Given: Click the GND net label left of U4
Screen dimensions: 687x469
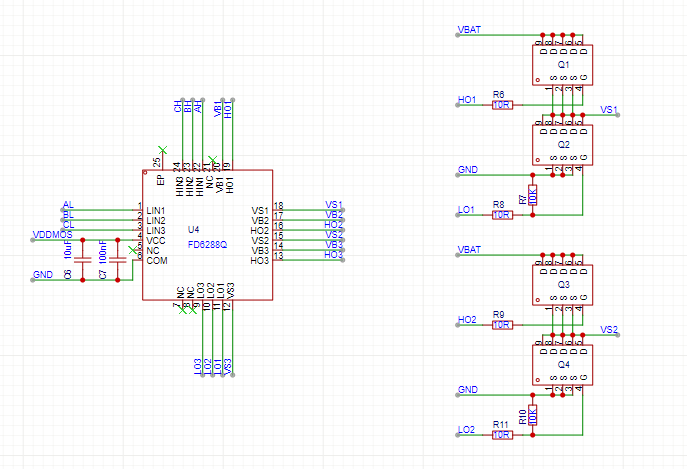Looking at the screenshot, I should [42, 274].
